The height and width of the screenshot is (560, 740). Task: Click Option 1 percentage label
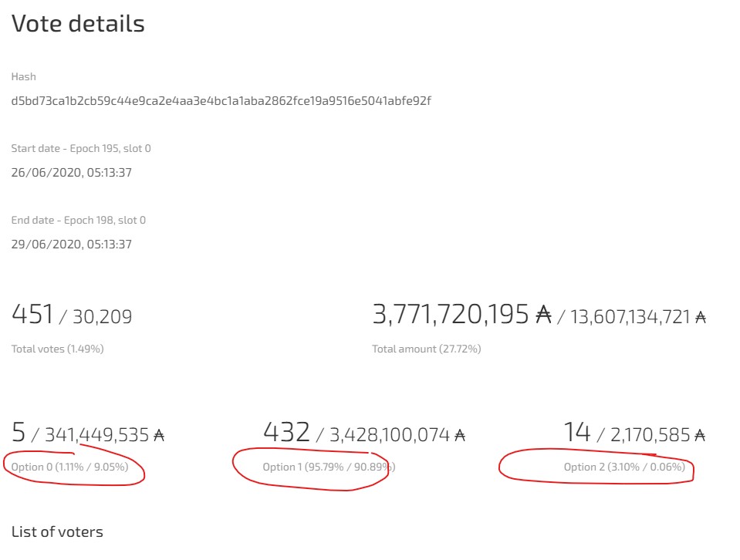(x=329, y=467)
